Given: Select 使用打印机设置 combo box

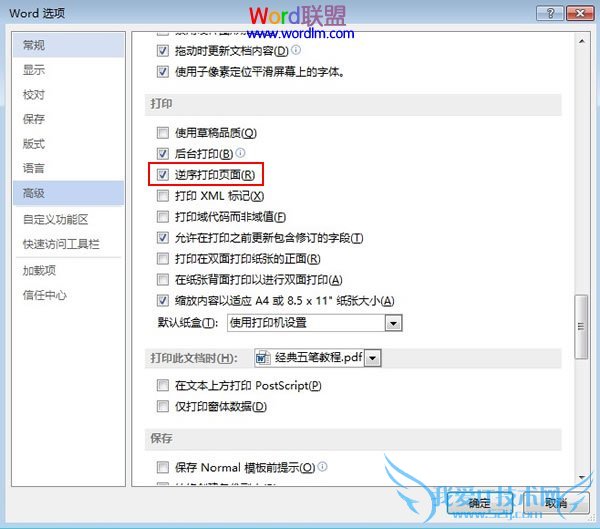Looking at the screenshot, I should tap(315, 323).
